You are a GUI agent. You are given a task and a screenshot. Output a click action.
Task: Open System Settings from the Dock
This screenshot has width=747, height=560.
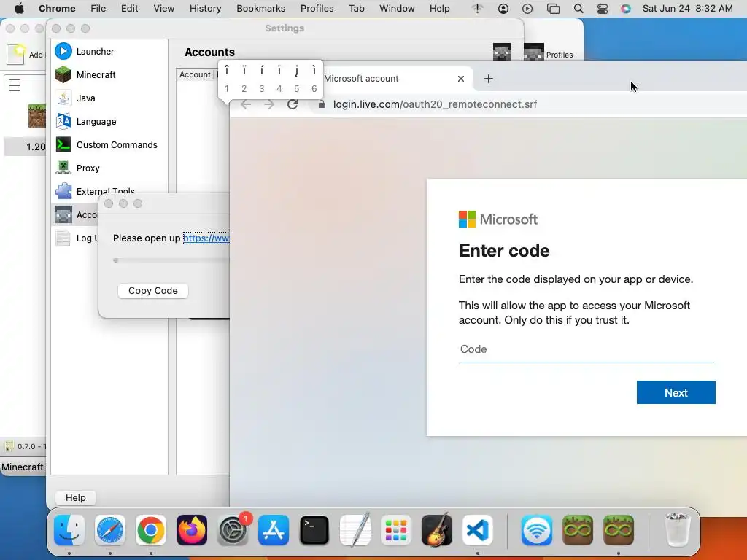tap(233, 530)
